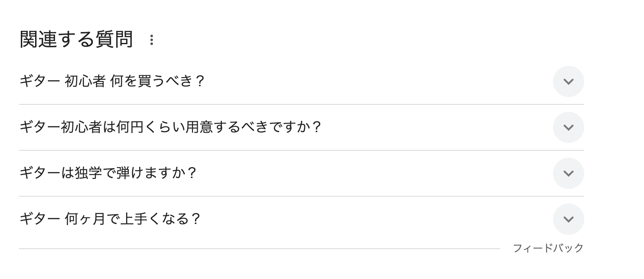Screen dimensions: 644x279
Task: Expand the ギター 何ヶ月で上手くなる？ question
Action: [x=286, y=219]
